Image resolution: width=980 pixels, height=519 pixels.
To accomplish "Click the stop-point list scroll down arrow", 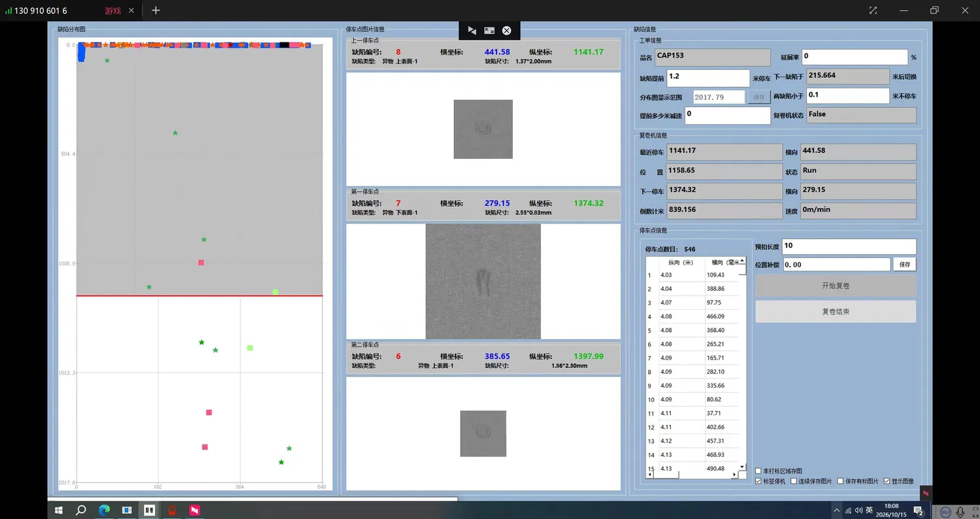I will coord(742,466).
